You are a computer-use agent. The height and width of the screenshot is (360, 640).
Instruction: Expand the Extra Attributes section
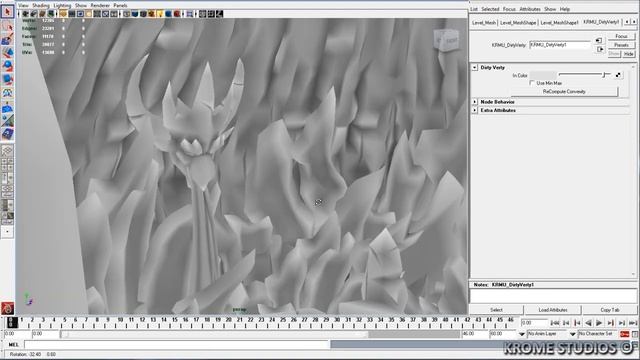(x=475, y=110)
